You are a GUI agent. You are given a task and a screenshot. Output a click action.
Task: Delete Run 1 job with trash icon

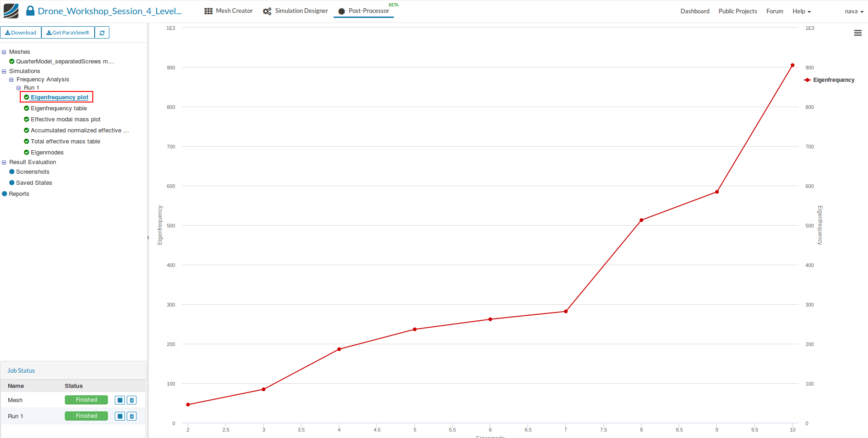pos(132,416)
